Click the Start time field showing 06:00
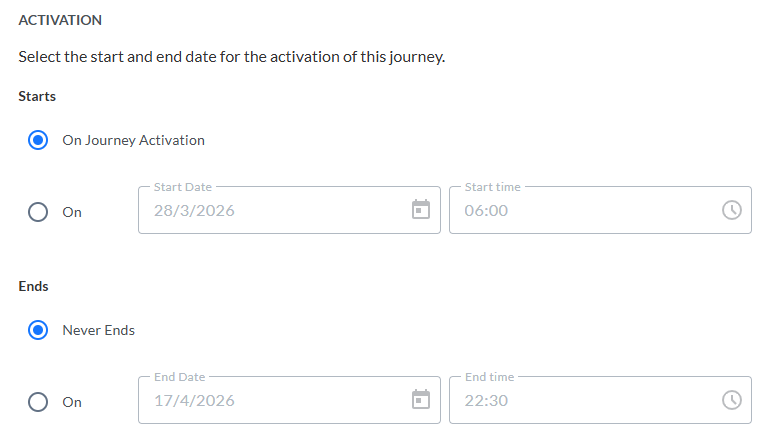The width and height of the screenshot is (776, 446). (x=580, y=211)
